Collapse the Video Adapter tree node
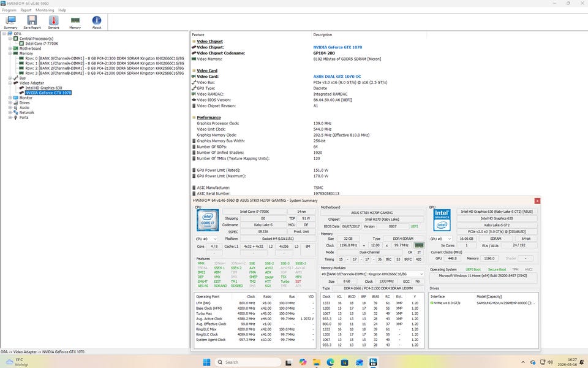This screenshot has height=368, width=588. pos(10,83)
